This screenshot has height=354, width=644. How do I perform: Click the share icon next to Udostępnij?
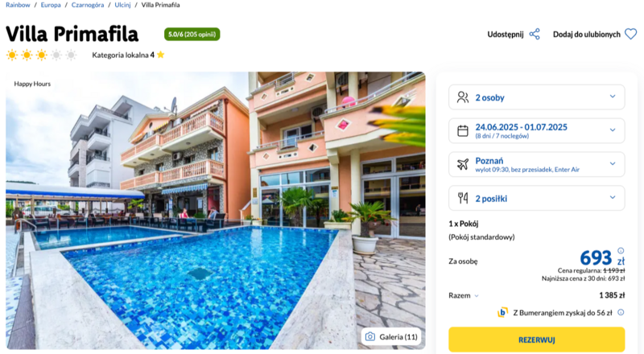click(x=535, y=34)
